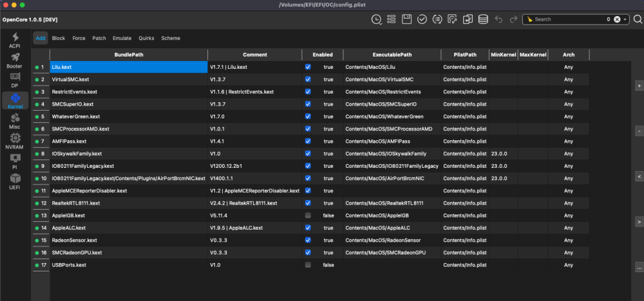Switch to the Force tab
Image resolution: width=644 pixels, height=301 pixels.
click(x=79, y=38)
